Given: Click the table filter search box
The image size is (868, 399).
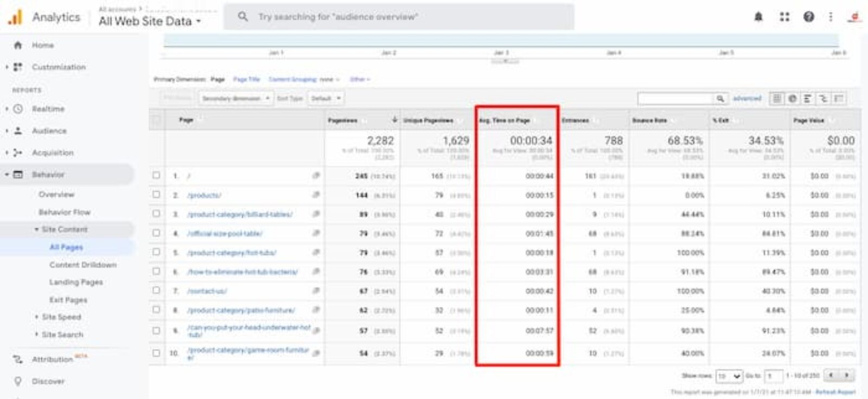Looking at the screenshot, I should (x=675, y=99).
